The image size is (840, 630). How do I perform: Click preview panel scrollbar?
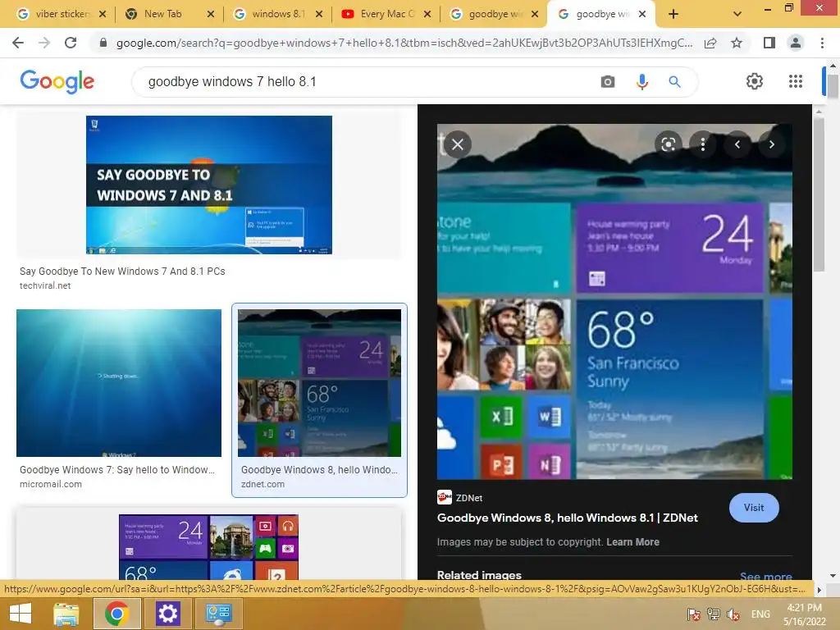coord(819,194)
